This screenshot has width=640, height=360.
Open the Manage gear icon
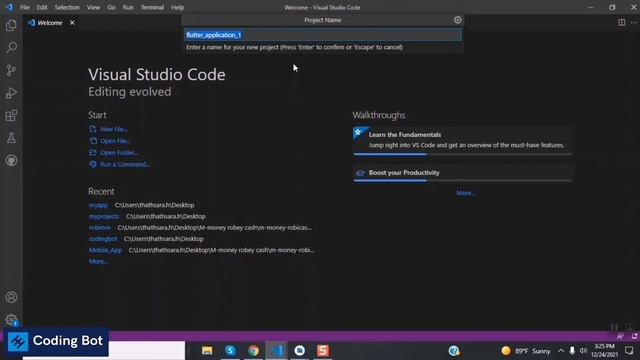(11, 320)
